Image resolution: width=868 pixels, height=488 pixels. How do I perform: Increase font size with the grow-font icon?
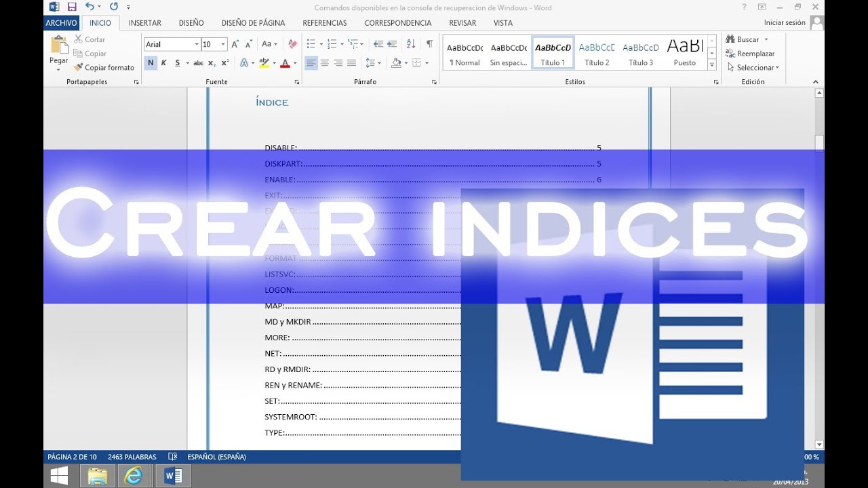(235, 44)
